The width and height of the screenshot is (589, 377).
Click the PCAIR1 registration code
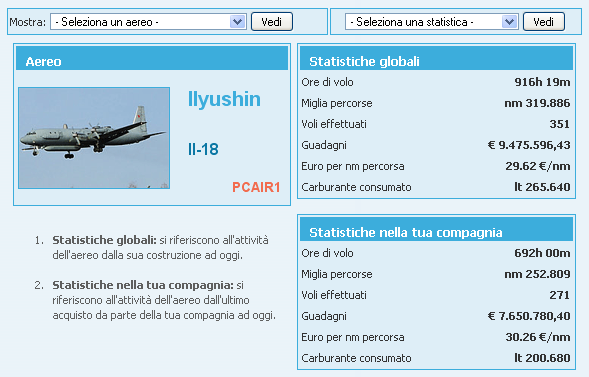(256, 187)
